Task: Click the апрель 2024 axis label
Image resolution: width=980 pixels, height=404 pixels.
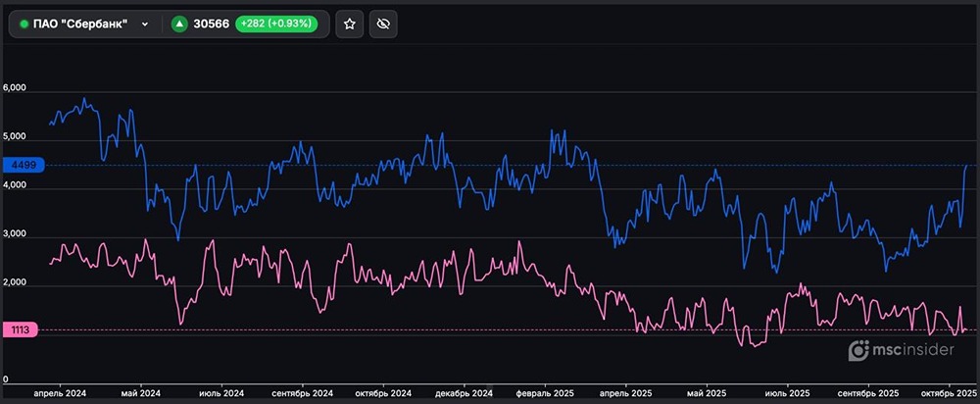Action: (x=61, y=392)
